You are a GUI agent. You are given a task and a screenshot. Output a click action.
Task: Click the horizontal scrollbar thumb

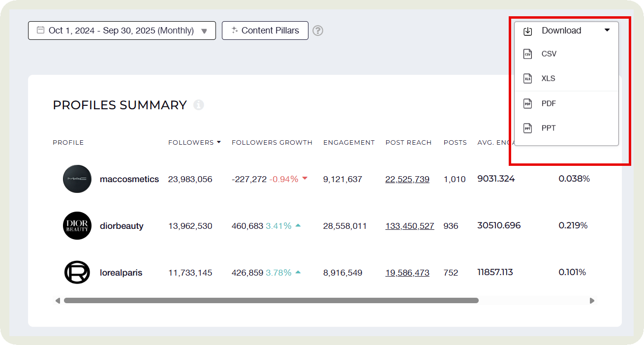(x=271, y=300)
